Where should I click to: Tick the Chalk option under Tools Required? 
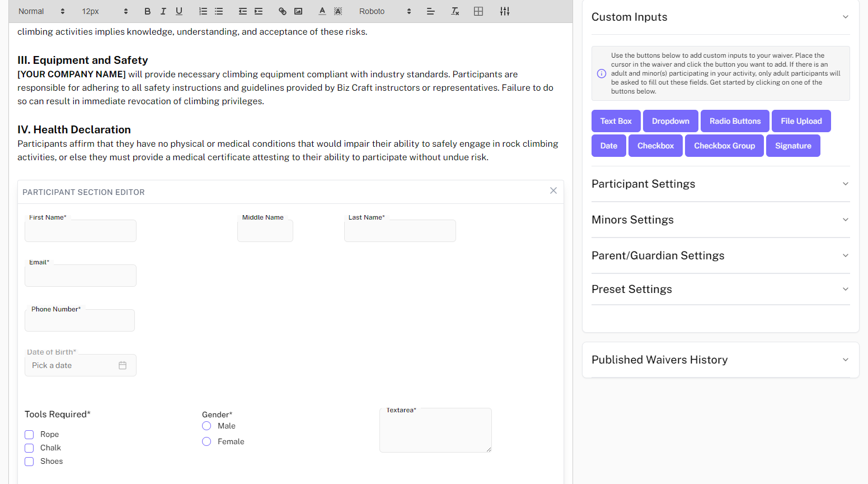[29, 448]
